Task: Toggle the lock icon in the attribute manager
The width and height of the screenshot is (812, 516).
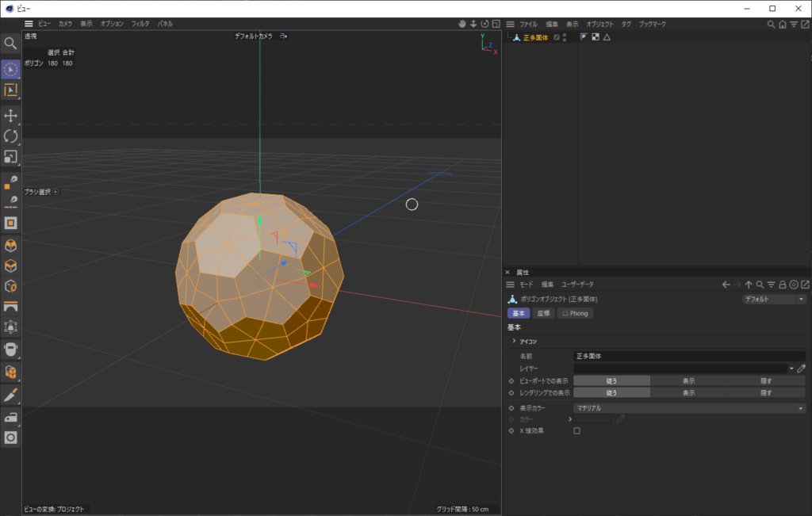Action: pyautogui.click(x=782, y=284)
